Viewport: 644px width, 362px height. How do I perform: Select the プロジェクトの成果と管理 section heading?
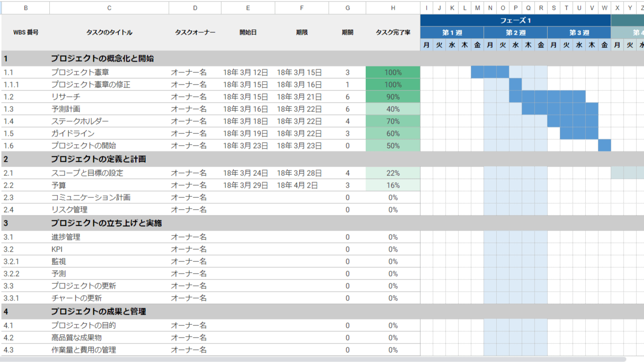click(98, 312)
